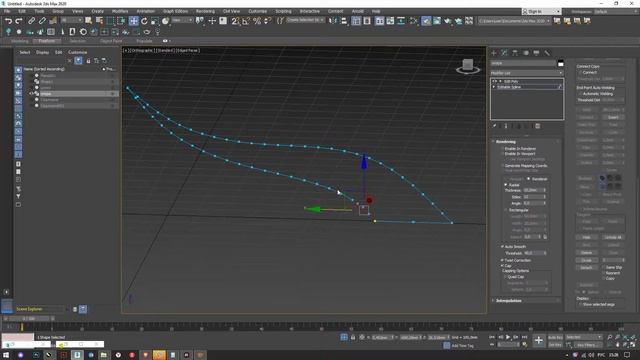Image resolution: width=640 pixels, height=360 pixels.
Task: Expand the Interpolation rollout
Action: pyautogui.click(x=508, y=300)
